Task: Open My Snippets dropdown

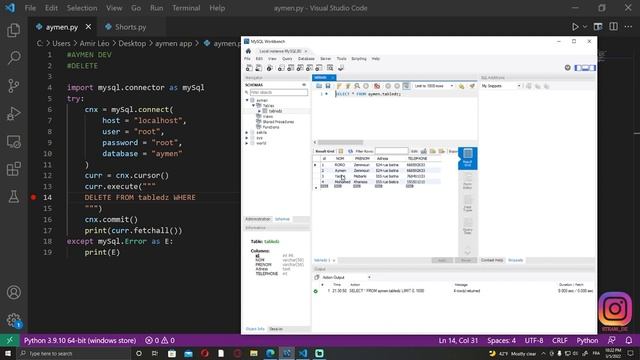Action: 501,86
